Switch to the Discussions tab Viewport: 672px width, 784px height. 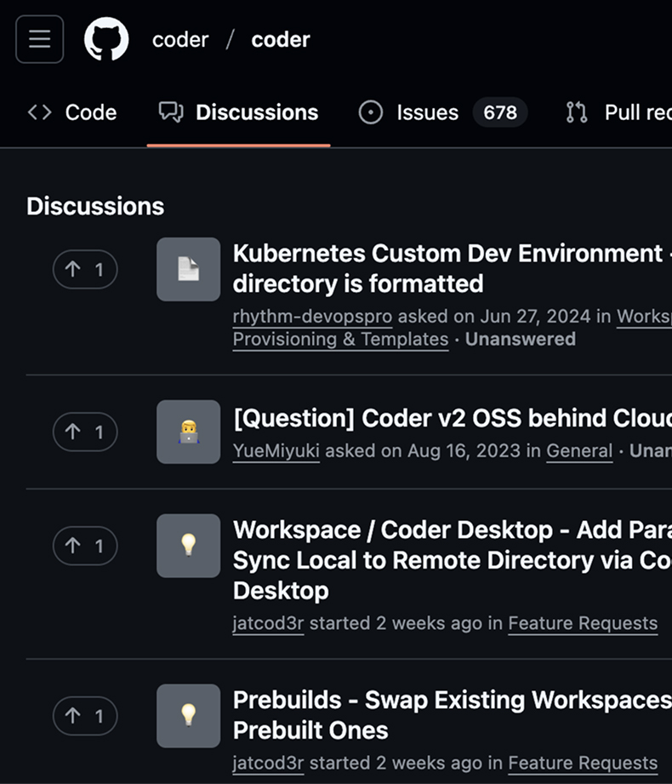257,112
